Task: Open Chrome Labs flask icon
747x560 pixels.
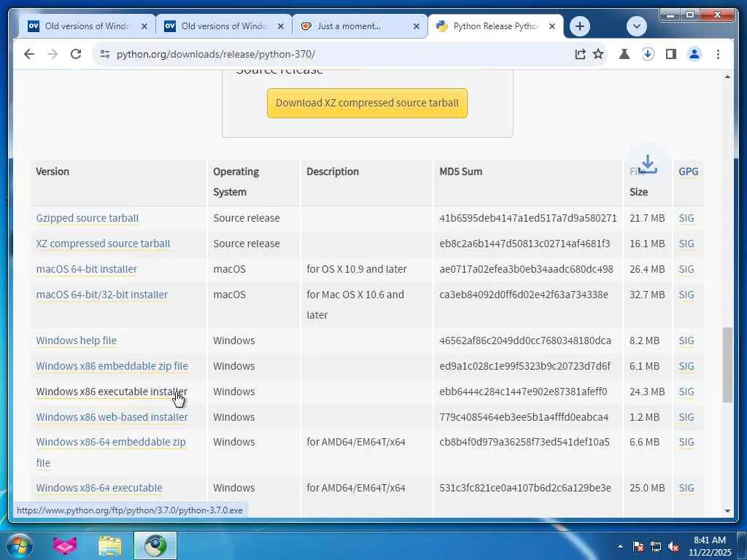Action: tap(624, 54)
